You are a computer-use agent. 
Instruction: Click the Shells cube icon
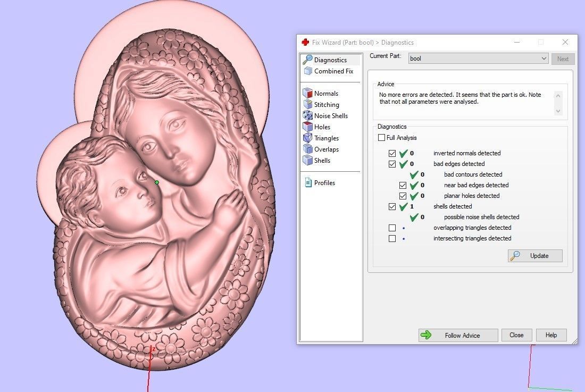(x=307, y=161)
